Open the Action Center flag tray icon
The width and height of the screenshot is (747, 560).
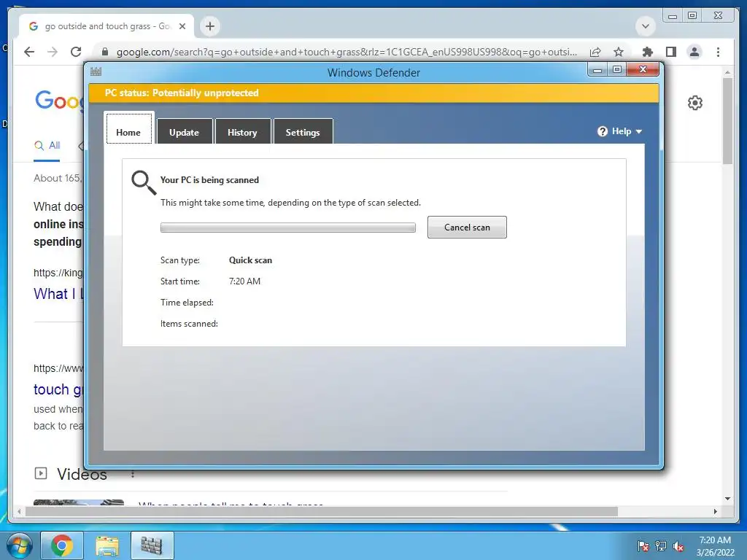click(643, 546)
